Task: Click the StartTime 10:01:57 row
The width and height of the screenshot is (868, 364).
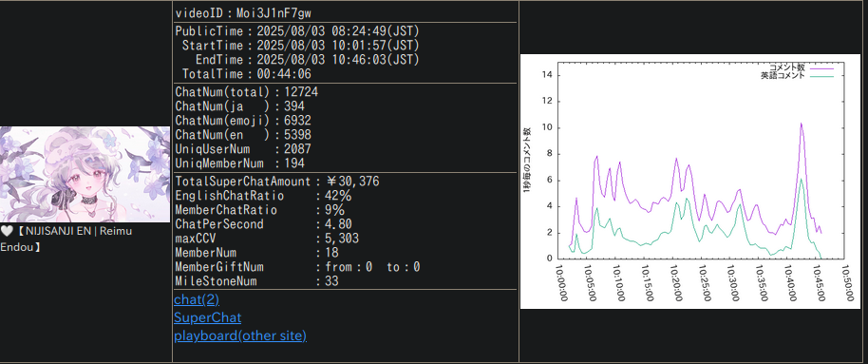Action: (301, 45)
